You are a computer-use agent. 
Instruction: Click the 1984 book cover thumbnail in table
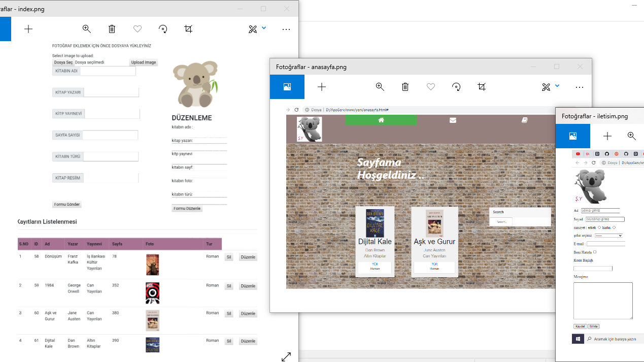click(x=152, y=293)
